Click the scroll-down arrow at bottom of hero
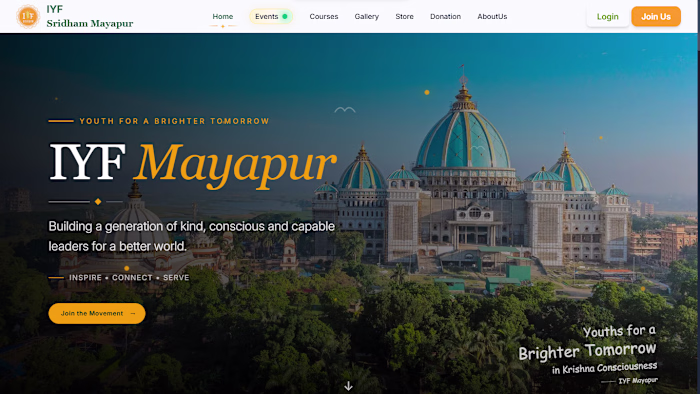This screenshot has height=394, width=700. [348, 386]
